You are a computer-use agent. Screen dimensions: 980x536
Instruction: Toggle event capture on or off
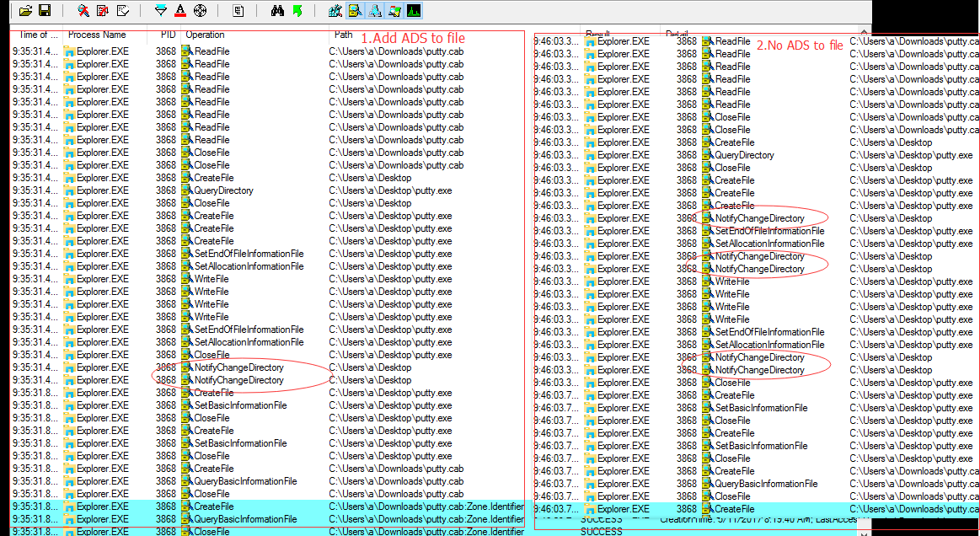[83, 10]
